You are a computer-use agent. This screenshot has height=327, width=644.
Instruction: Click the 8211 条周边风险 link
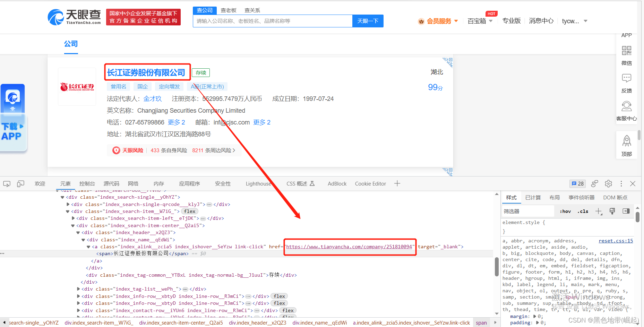[214, 150]
